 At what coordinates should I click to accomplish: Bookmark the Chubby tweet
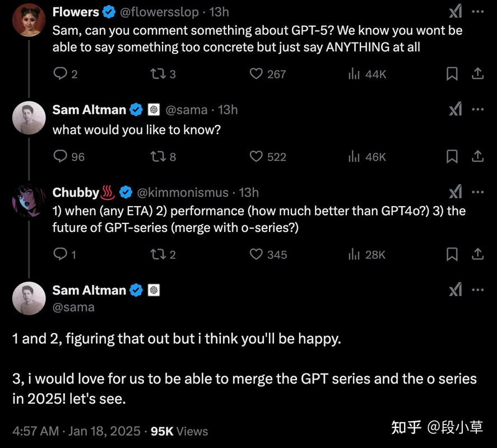point(452,254)
